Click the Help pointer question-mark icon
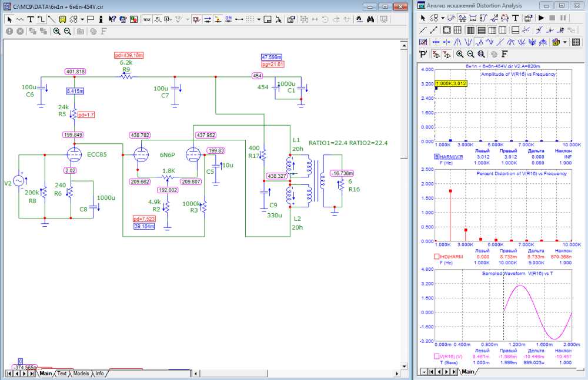The image size is (588, 380). point(112,19)
